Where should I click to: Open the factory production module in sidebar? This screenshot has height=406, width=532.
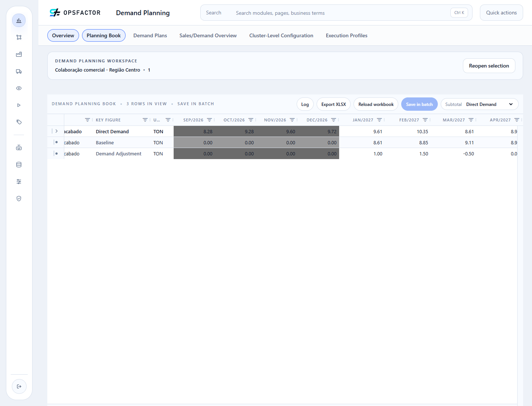point(19,54)
